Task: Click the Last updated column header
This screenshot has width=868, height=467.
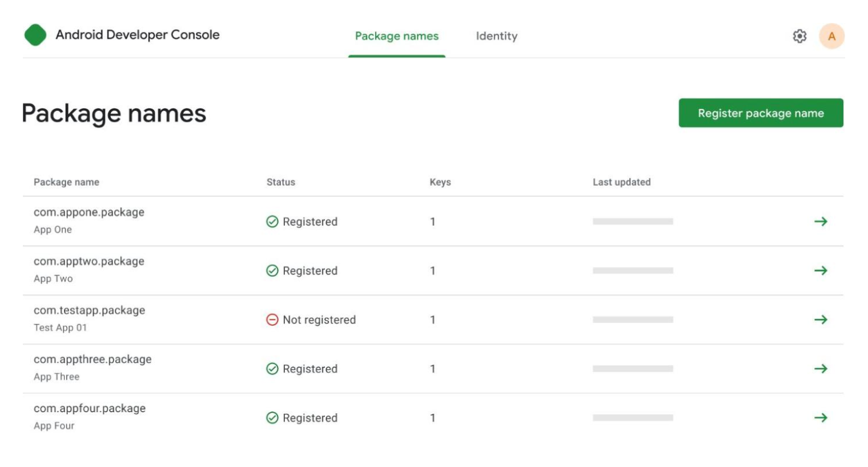Action: (x=621, y=182)
